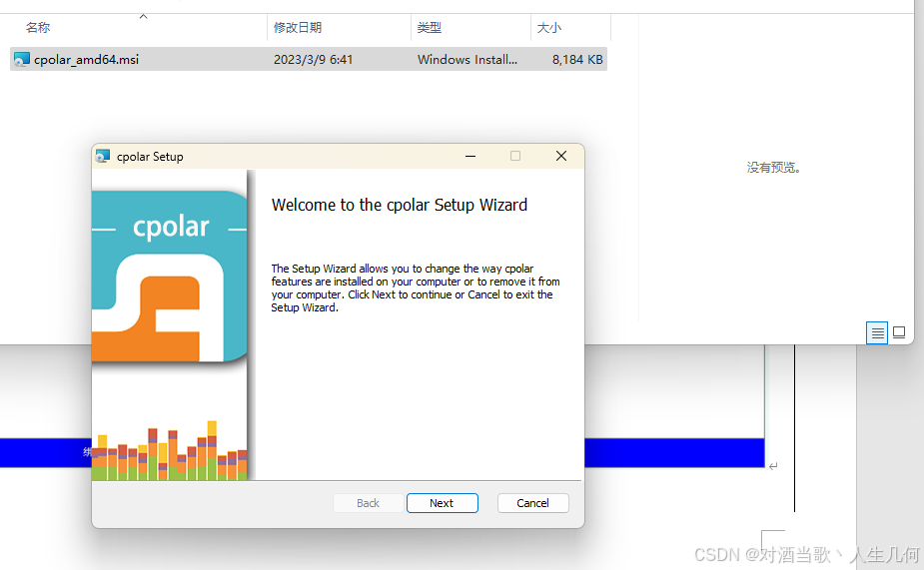
Task: Click the 8,184 KB size cell
Action: pos(577,60)
